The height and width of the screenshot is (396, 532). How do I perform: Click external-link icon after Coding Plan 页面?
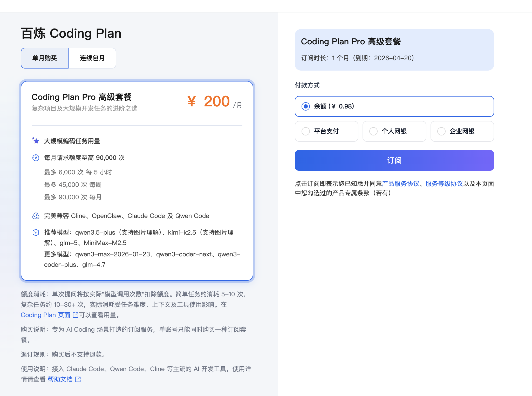point(76,315)
